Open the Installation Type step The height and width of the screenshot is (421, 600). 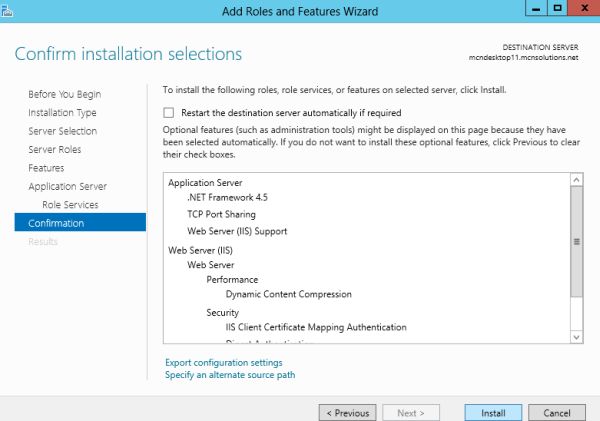tap(62, 113)
